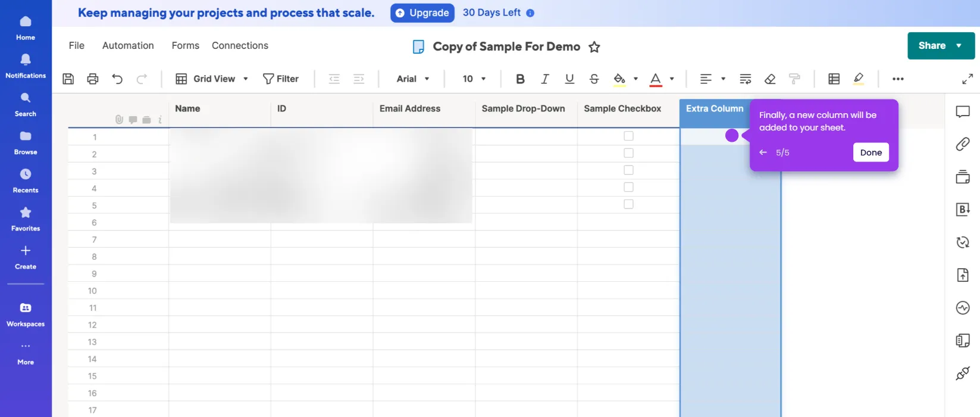Check Sample Checkbox in row 4
980x417 pixels.
pos(628,187)
